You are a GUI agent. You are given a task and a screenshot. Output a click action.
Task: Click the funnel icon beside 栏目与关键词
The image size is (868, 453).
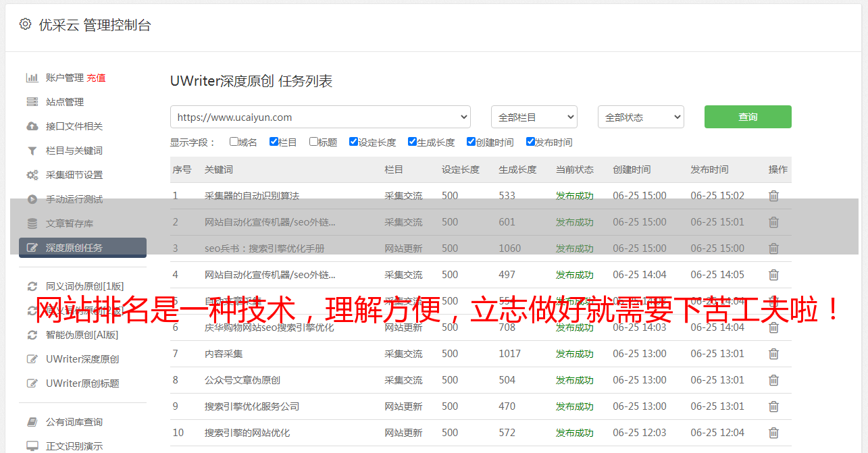pos(32,151)
